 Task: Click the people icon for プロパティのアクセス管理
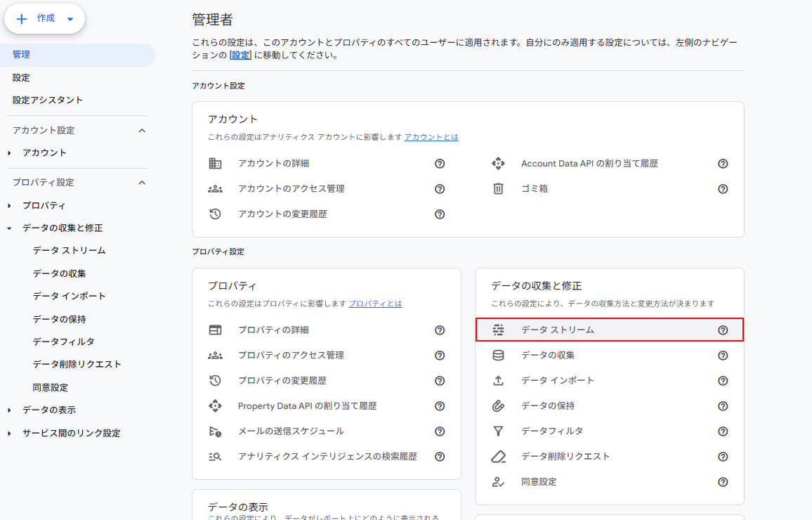pyautogui.click(x=215, y=355)
